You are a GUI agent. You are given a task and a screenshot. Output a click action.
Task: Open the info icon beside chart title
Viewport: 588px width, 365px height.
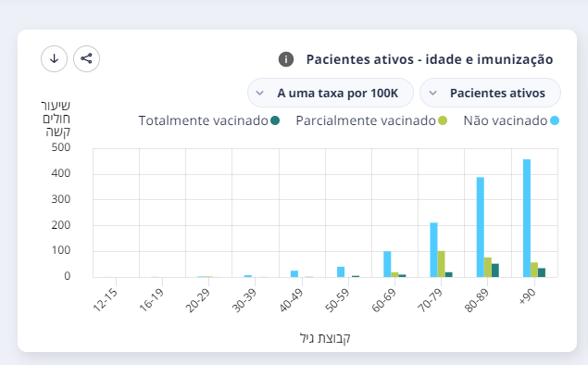[x=286, y=59]
